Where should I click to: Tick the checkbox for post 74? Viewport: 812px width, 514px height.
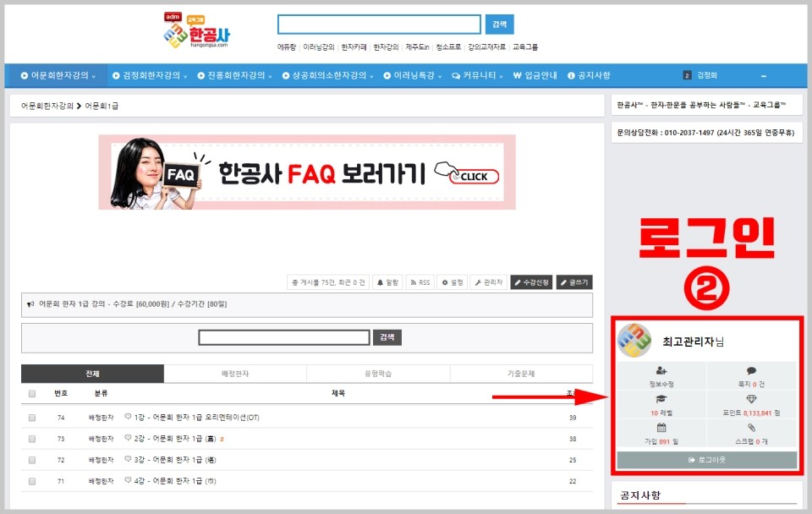(x=32, y=418)
